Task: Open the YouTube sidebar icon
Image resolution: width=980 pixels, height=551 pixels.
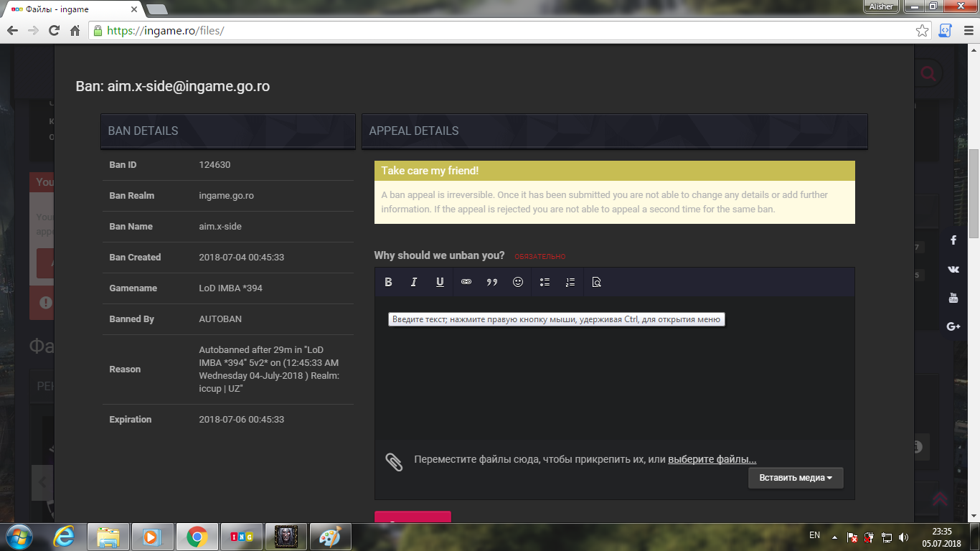Action: pyautogui.click(x=953, y=298)
